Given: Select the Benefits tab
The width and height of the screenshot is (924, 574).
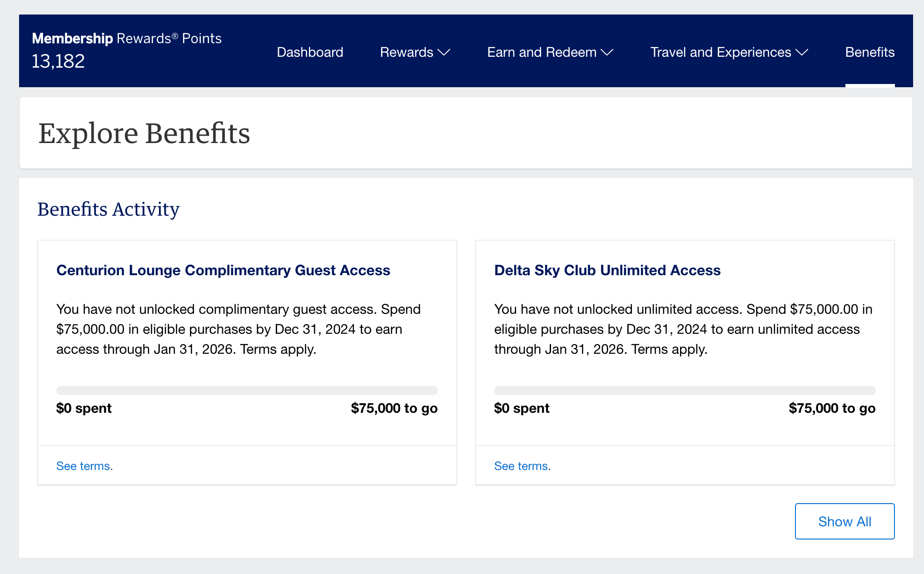Looking at the screenshot, I should [x=869, y=52].
